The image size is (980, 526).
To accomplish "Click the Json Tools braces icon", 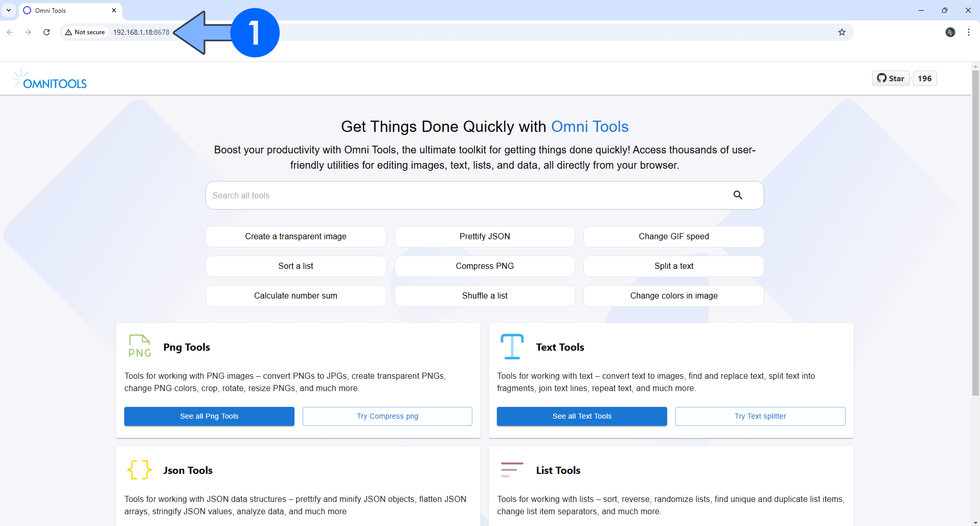I will (140, 469).
